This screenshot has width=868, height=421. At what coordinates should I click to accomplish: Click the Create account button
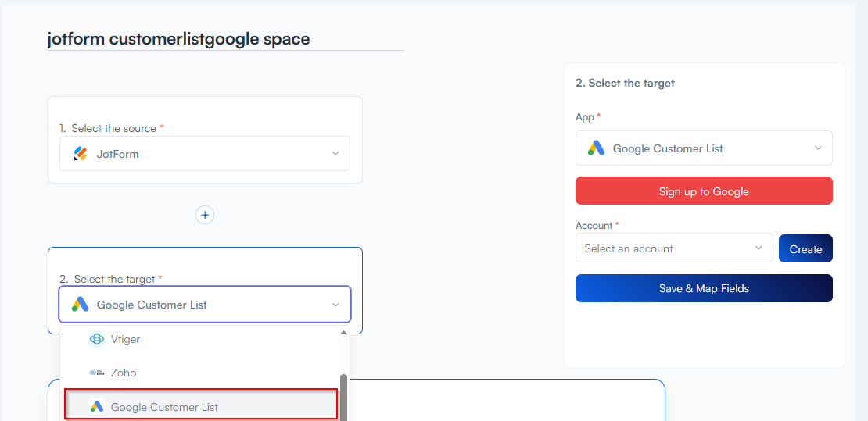pyautogui.click(x=805, y=249)
